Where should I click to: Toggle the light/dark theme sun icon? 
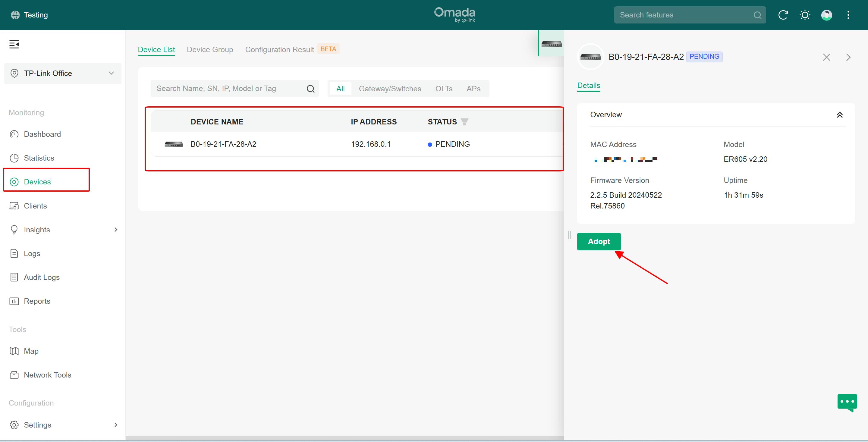click(x=805, y=15)
